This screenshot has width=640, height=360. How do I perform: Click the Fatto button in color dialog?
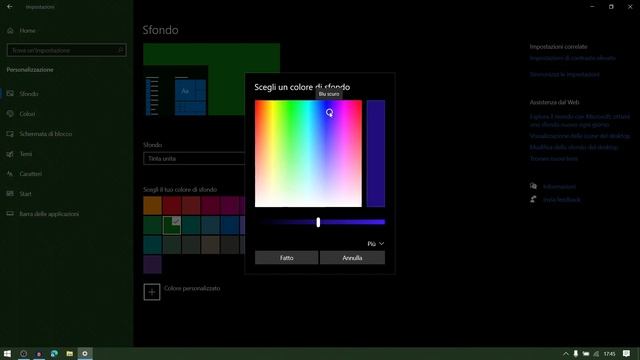(x=287, y=258)
